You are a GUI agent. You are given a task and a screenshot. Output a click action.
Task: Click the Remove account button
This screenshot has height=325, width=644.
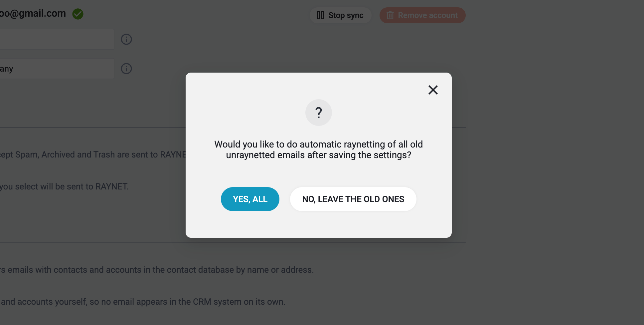422,15
